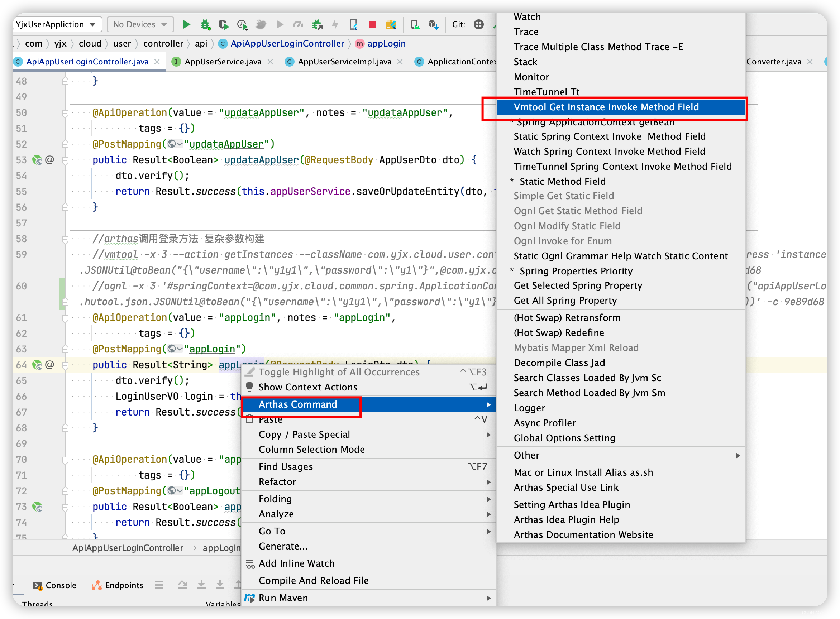Expand the Run Maven submenu
This screenshot has height=619, width=840.
(x=368, y=598)
